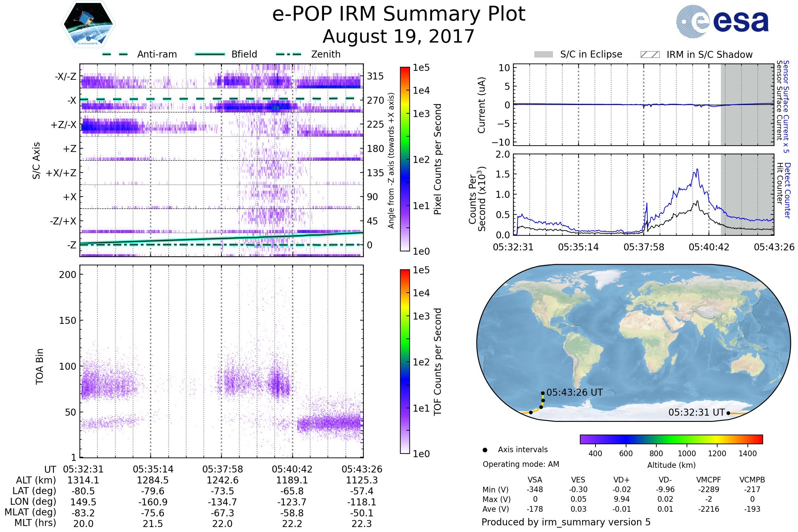Screen dimensions: 798x532
Task: Click the TOF Counts per Second colorbar
Action: point(405,362)
